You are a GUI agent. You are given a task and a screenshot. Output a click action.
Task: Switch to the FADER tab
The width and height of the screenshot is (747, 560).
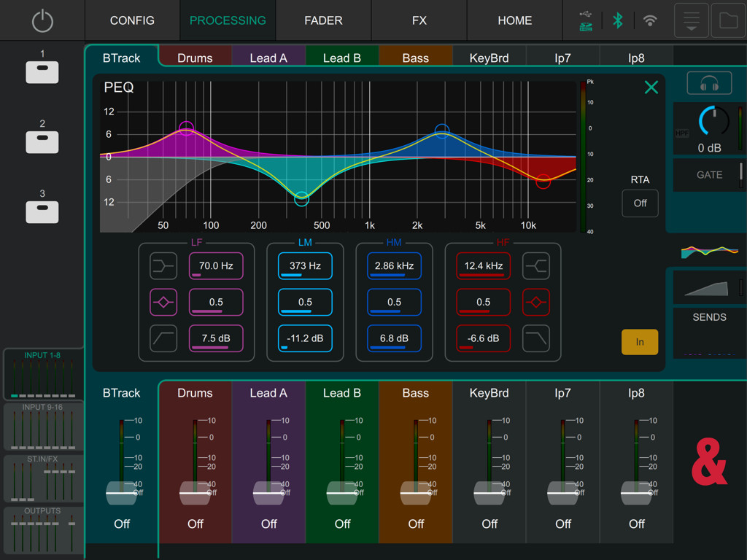[323, 20]
